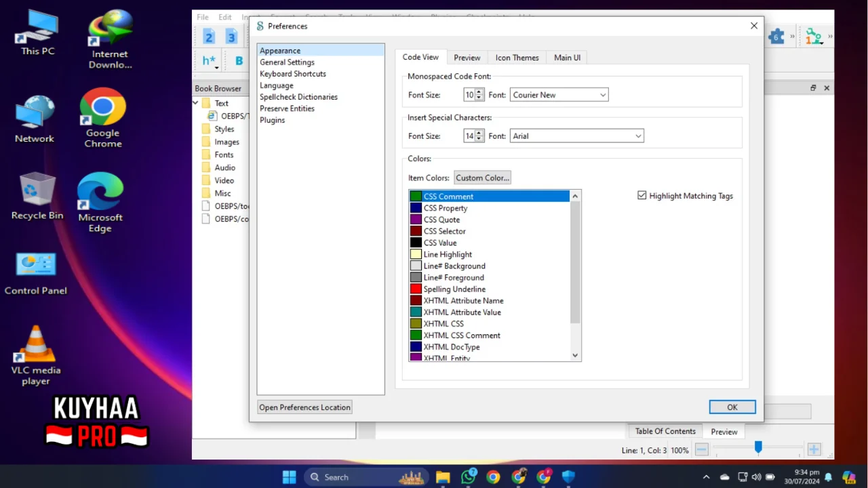Viewport: 868px width, 488px height.
Task: Click the h* heading style icon
Action: coord(210,61)
